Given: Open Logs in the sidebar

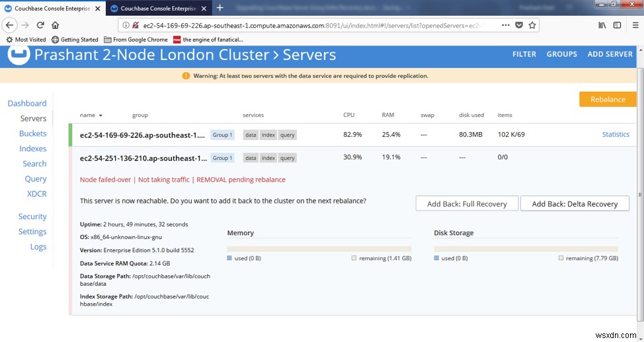Looking at the screenshot, I should pyautogui.click(x=38, y=247).
